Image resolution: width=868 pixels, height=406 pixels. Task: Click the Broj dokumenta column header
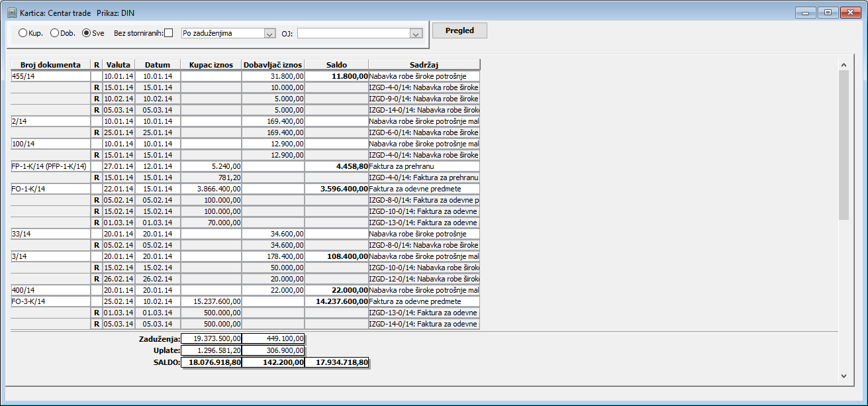pos(50,65)
